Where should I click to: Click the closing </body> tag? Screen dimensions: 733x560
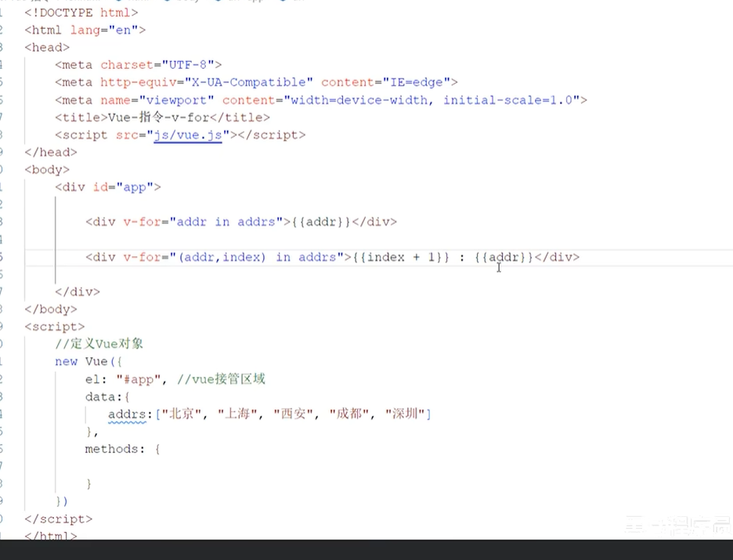coord(51,309)
